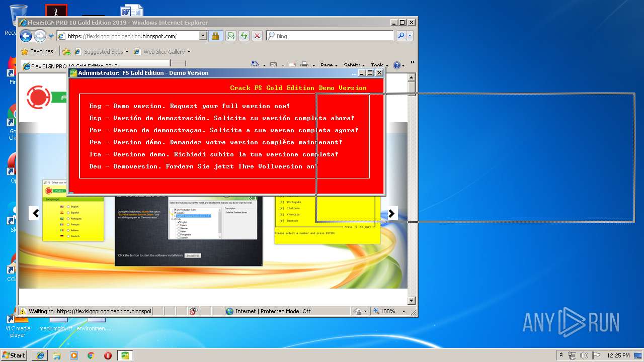
Task: Open the Start menu
Action: [14, 355]
